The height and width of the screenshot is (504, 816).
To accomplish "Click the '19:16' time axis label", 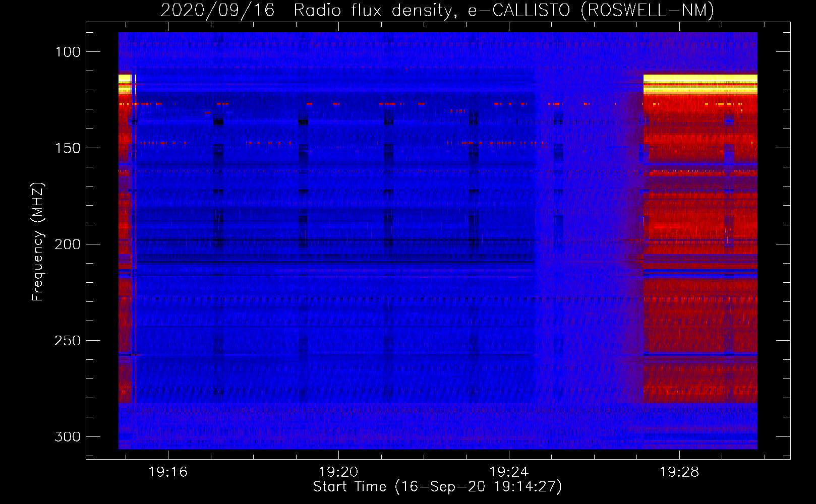I will point(168,472).
